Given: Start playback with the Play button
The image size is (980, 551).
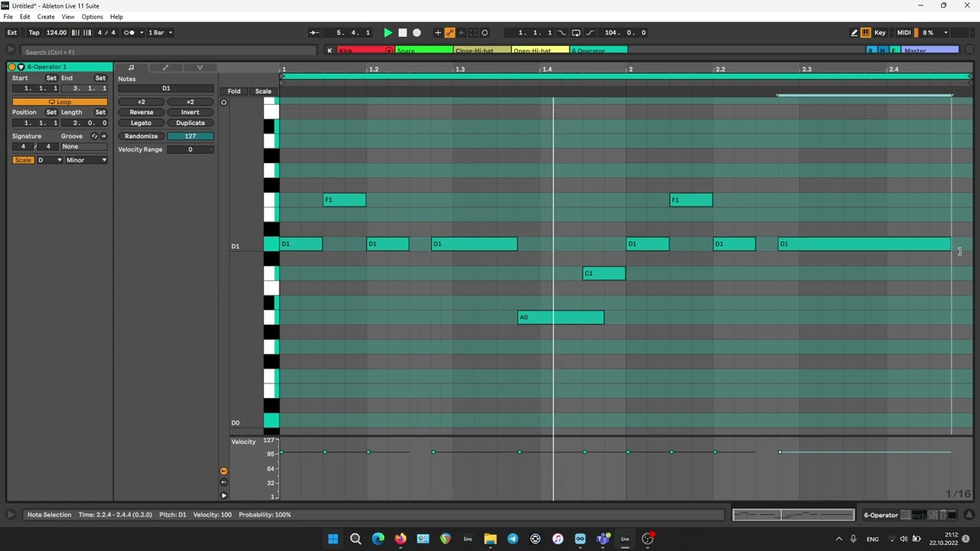Looking at the screenshot, I should coord(387,33).
